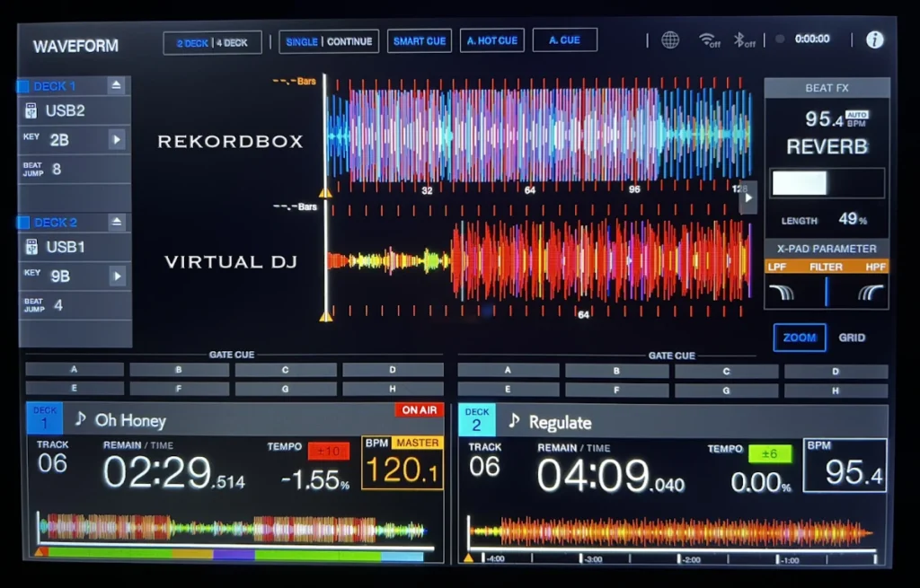Tap the LENGTH 49% value
The width and height of the screenshot is (920, 588).
coord(852,219)
